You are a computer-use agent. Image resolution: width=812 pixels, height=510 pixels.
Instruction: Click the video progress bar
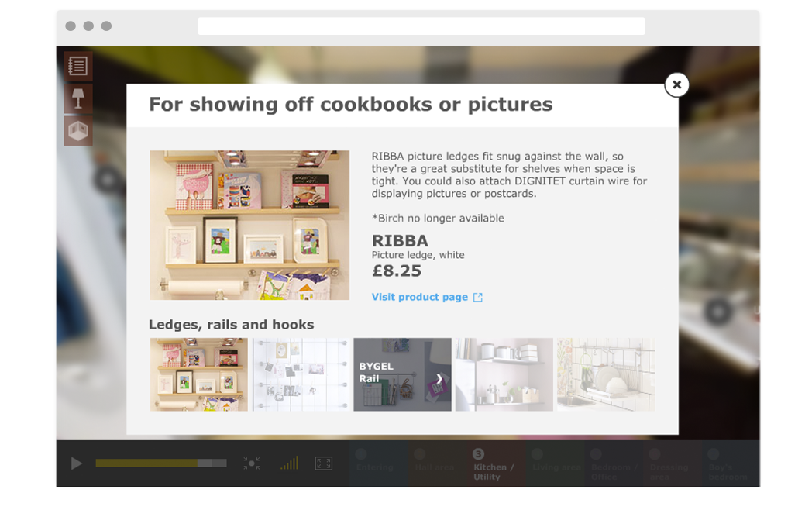(x=161, y=463)
